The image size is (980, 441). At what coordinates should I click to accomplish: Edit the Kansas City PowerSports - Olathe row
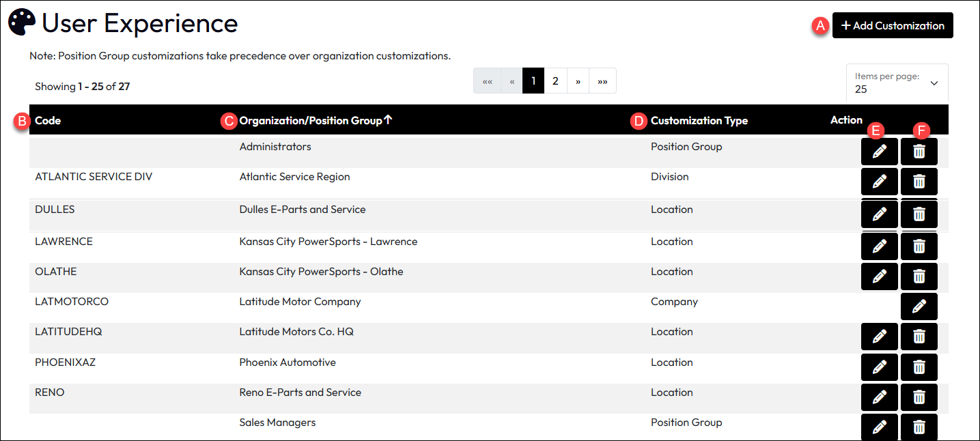click(x=880, y=276)
